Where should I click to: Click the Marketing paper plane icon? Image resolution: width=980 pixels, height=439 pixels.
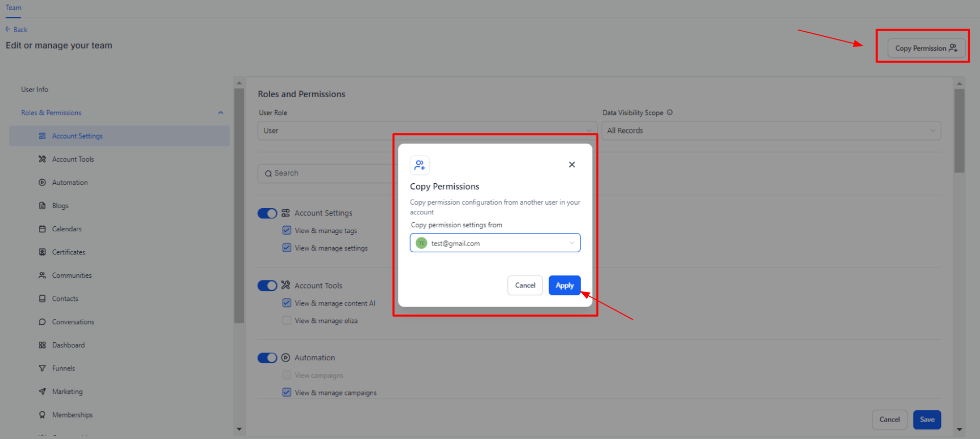coord(42,391)
